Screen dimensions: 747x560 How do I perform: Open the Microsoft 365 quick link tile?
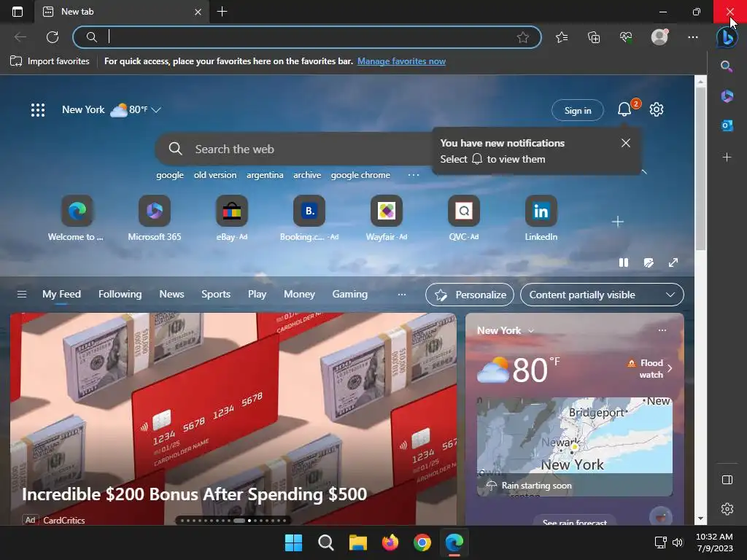pos(155,219)
